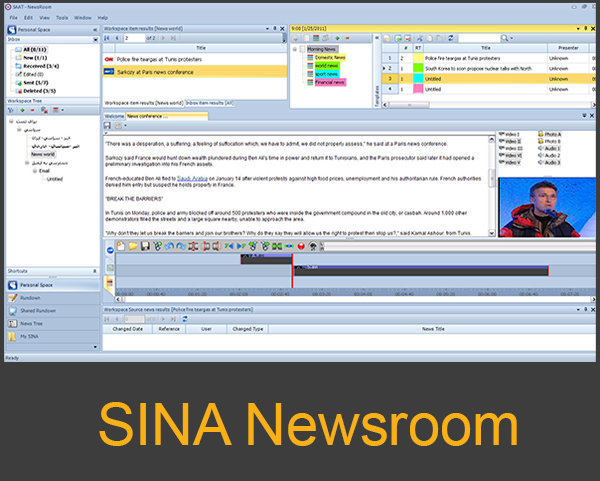
Task: Open the Help menu
Action: (x=103, y=18)
